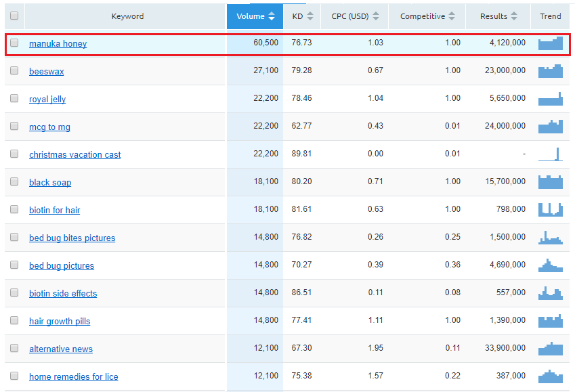The height and width of the screenshot is (392, 575).
Task: Click the Keyword column header
Action: [x=127, y=16]
